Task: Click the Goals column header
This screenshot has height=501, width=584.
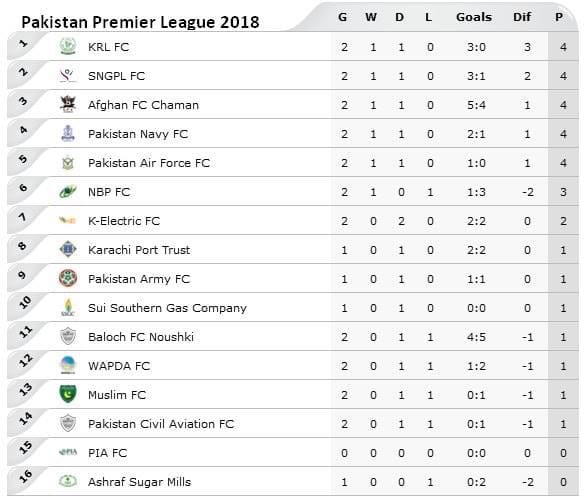Action: point(474,17)
